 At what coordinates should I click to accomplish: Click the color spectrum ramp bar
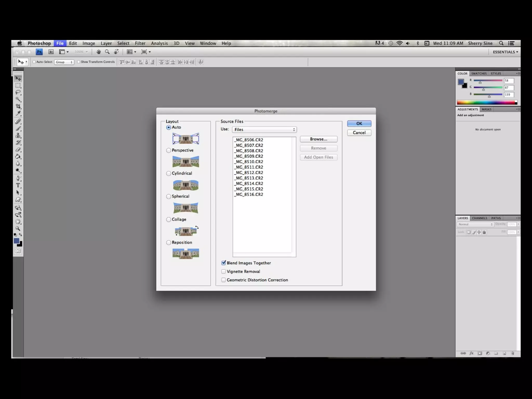pyautogui.click(x=486, y=103)
